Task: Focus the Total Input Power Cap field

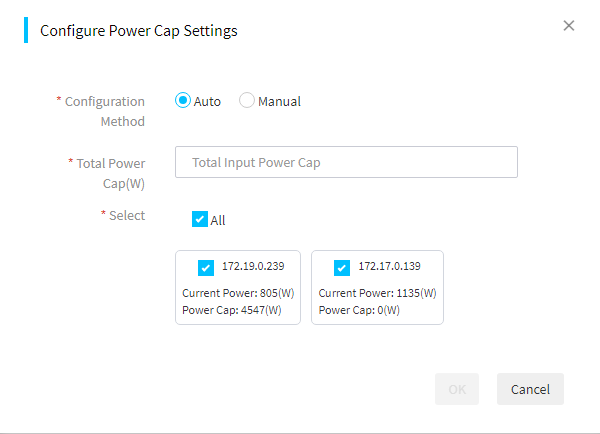Action: click(x=346, y=162)
